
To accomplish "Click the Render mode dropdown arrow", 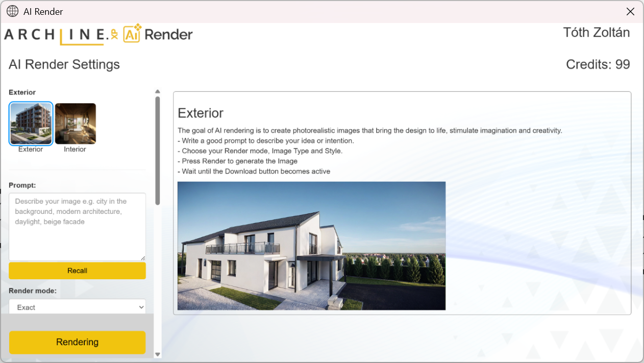I will click(141, 307).
